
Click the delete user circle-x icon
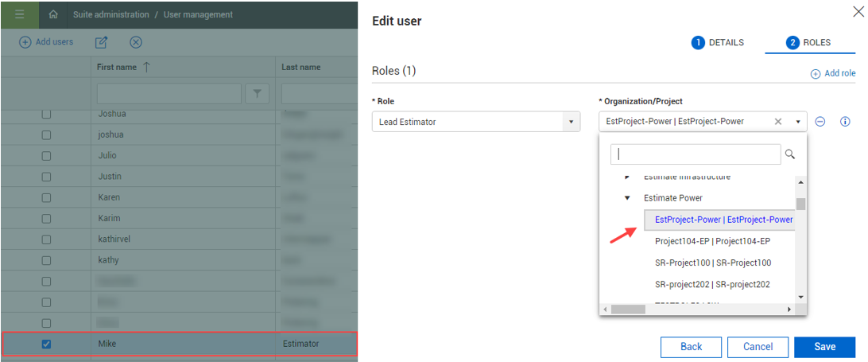(136, 42)
